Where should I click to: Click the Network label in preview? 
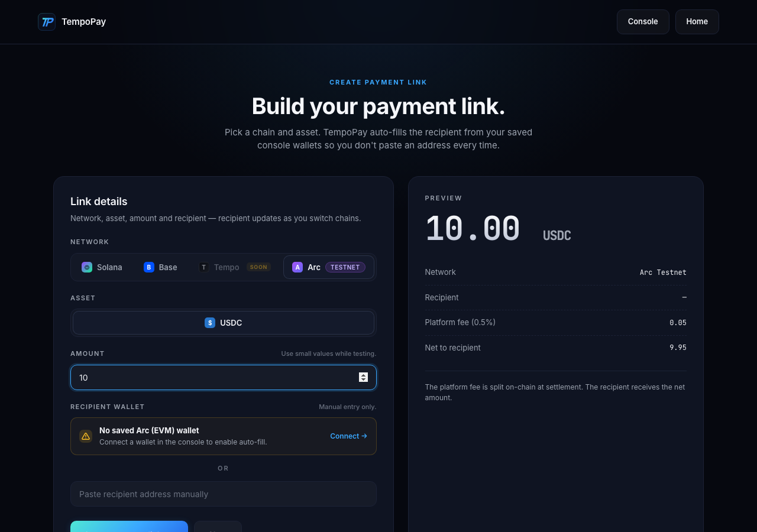click(x=441, y=272)
